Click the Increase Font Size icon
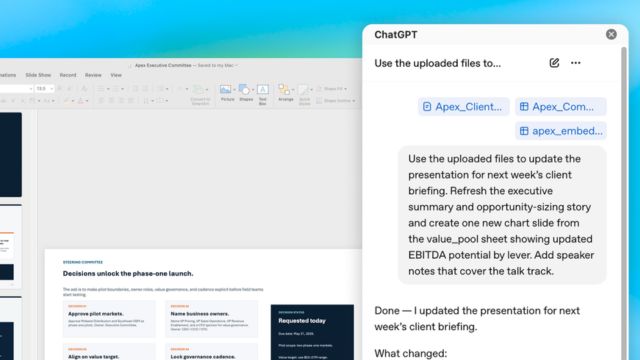 60,89
